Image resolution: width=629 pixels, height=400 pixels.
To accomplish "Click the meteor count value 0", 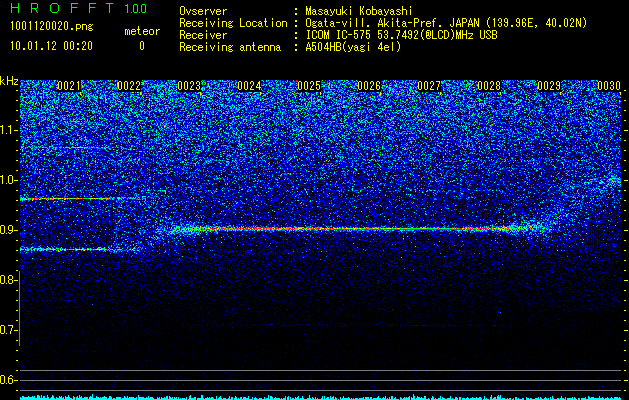I will (x=142, y=46).
